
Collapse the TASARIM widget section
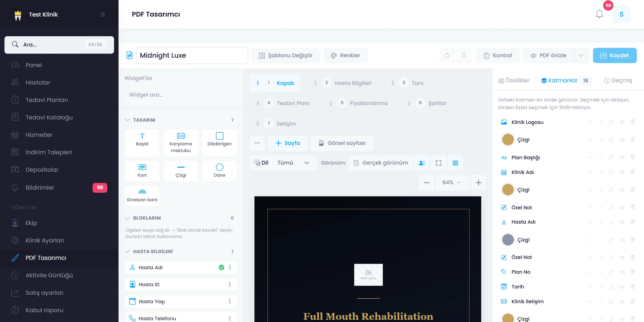(x=127, y=120)
